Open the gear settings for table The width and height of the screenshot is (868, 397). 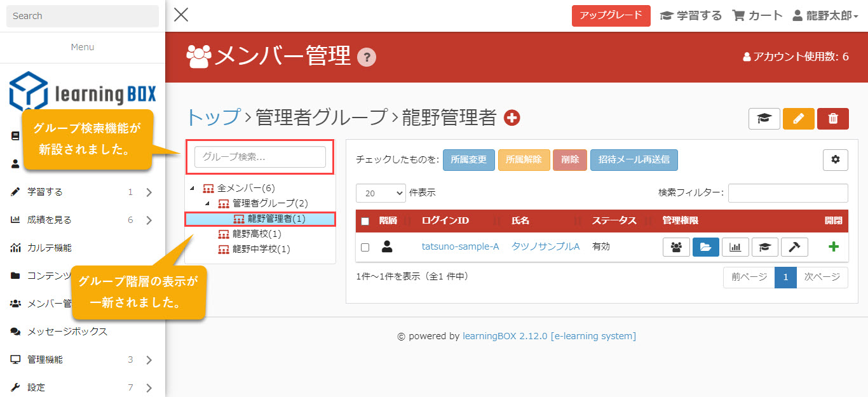pos(835,160)
